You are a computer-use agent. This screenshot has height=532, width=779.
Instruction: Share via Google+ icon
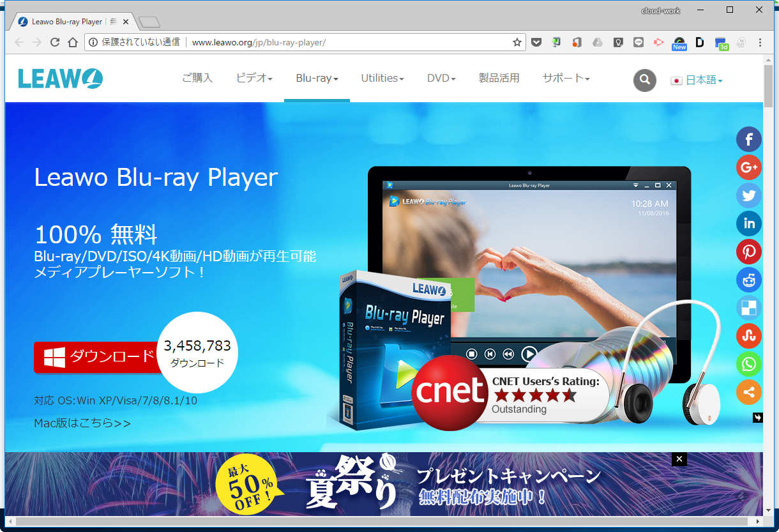[x=749, y=167]
